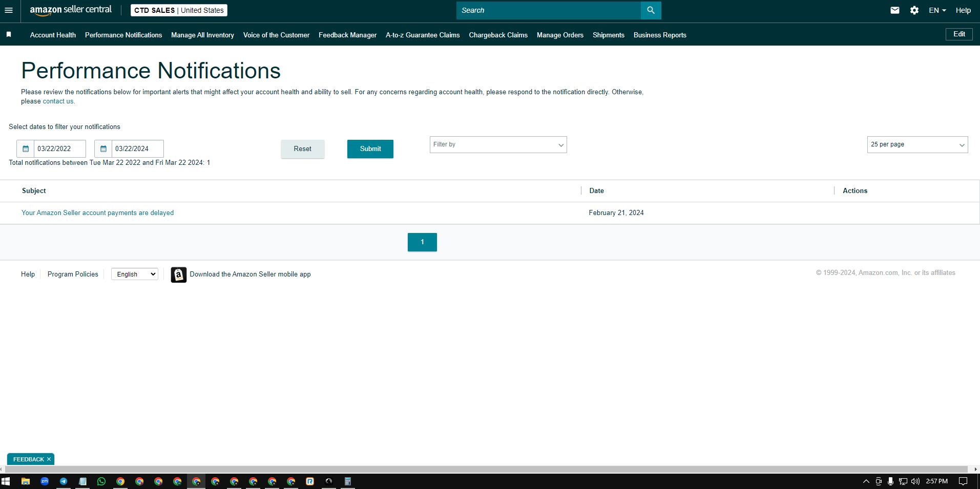Open Telegram from the taskbar
The width and height of the screenshot is (980, 489).
(x=64, y=481)
